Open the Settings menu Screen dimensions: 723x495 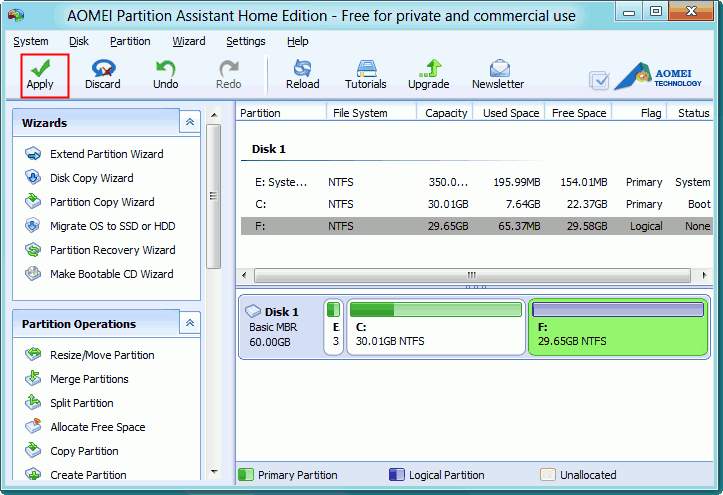246,41
